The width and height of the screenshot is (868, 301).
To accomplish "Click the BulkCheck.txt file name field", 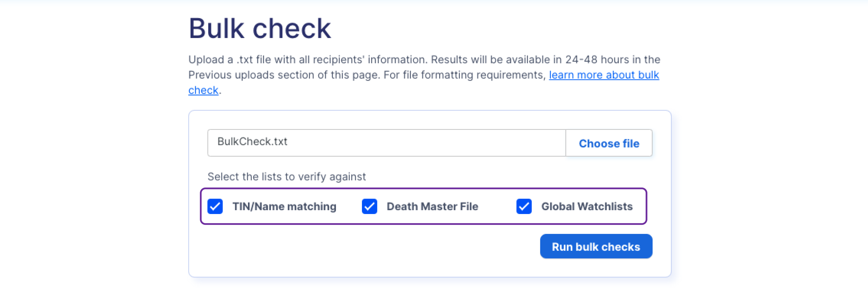I will [386, 143].
